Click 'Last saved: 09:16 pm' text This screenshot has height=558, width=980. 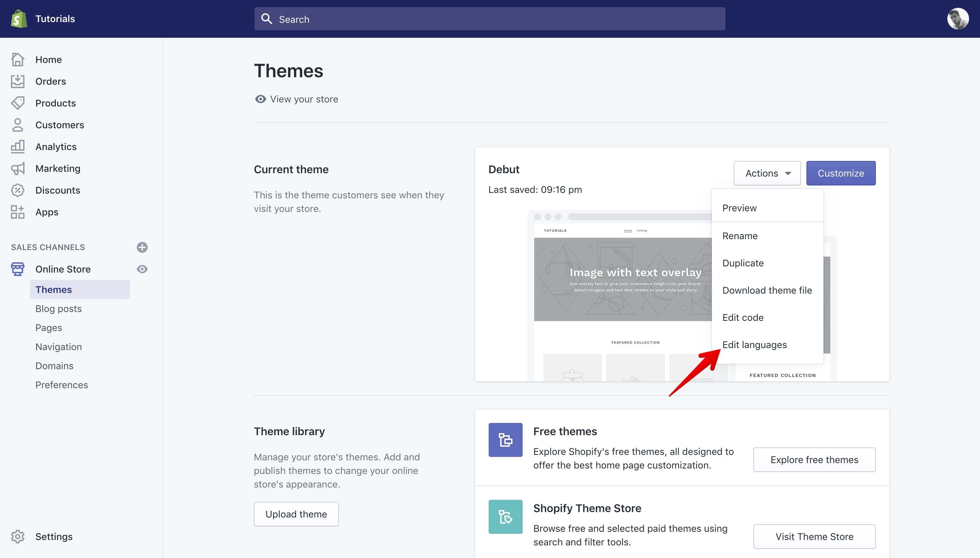535,190
